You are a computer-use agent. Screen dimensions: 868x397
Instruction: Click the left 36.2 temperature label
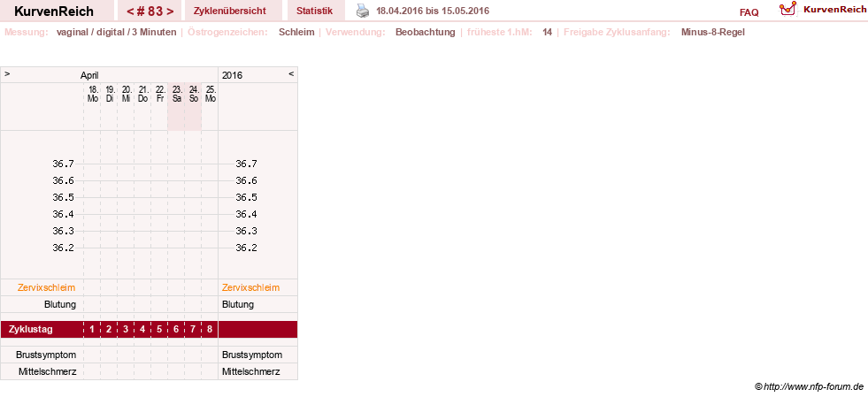63,248
